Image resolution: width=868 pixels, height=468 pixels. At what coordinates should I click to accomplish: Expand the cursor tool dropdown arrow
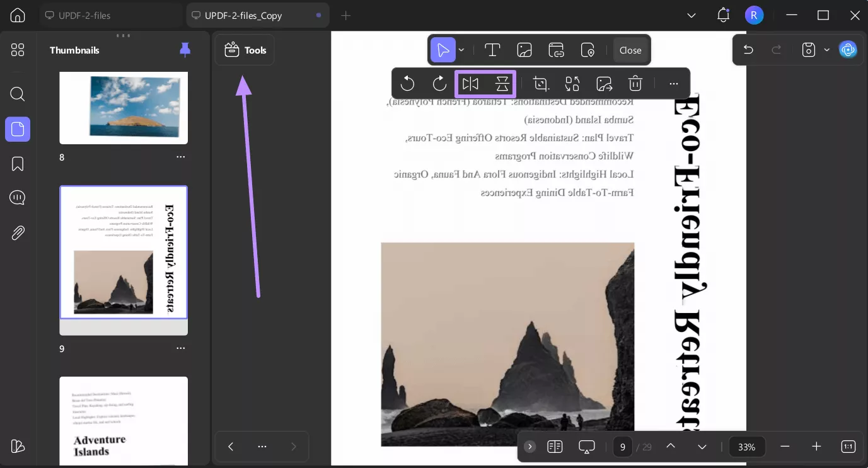tap(461, 50)
